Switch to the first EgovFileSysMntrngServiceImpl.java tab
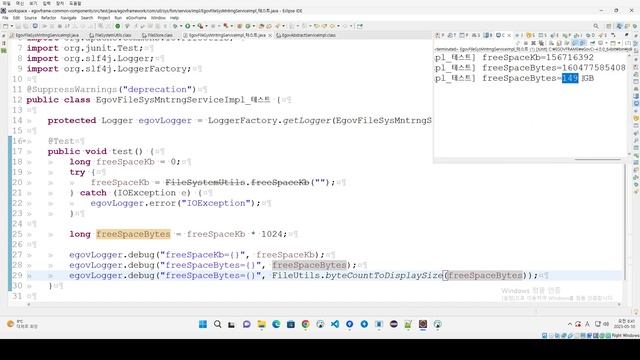640x360 pixels. coord(44,36)
